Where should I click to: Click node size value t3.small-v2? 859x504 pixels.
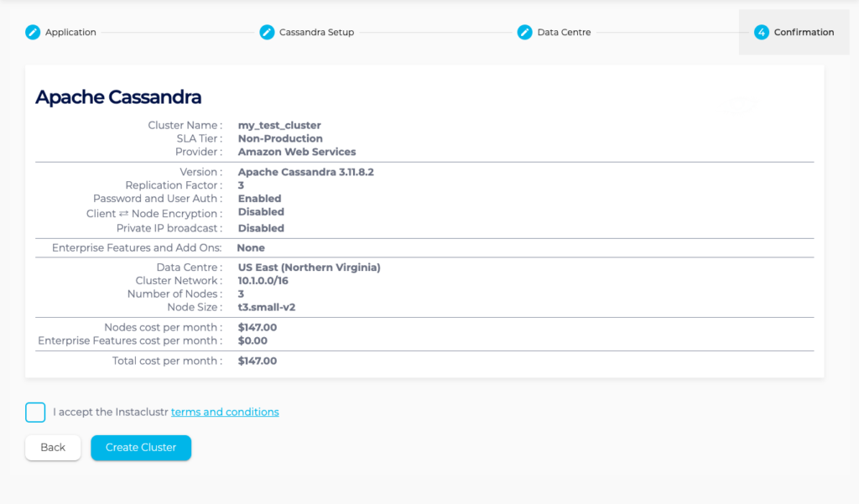[x=267, y=307]
